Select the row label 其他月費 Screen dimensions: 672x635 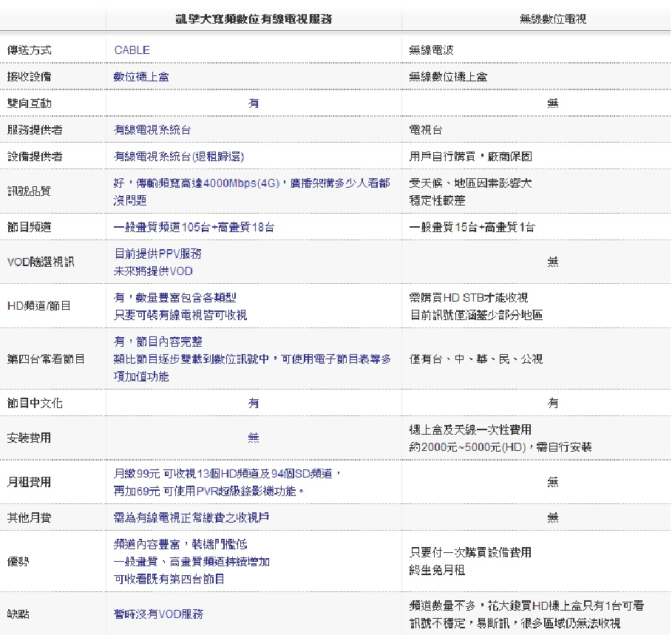point(29,517)
